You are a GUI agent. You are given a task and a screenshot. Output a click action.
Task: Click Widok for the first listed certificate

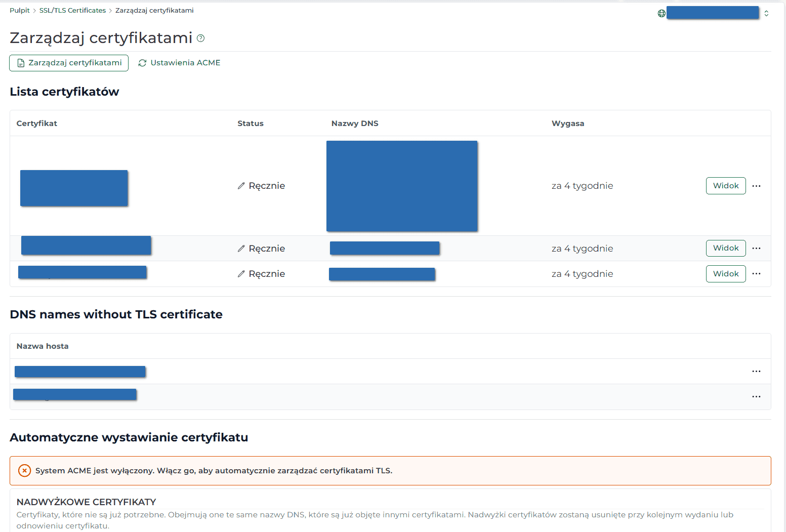726,186
